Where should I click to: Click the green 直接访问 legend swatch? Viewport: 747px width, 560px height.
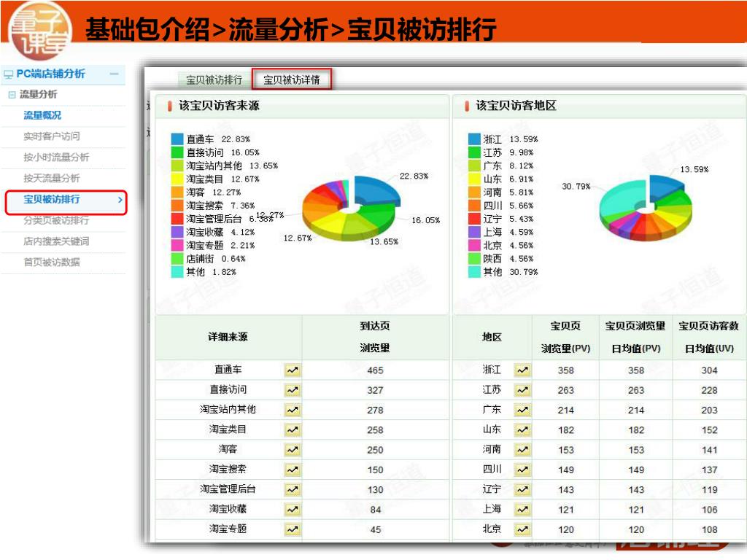177,152
